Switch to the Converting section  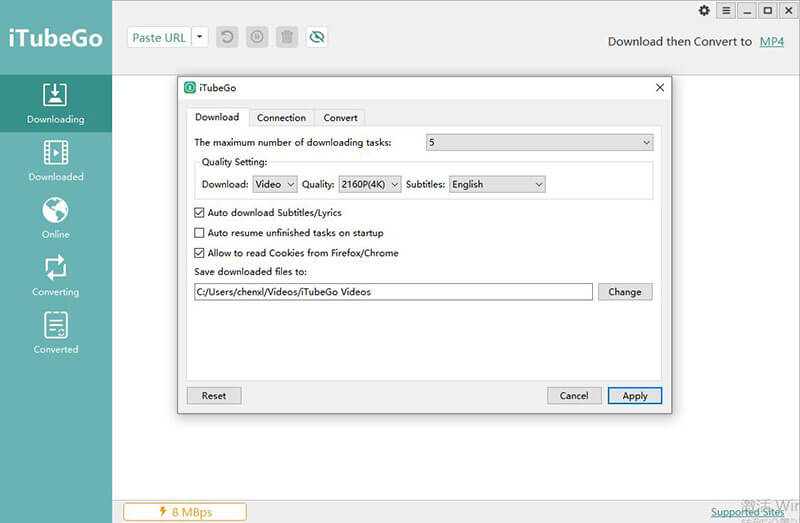pyautogui.click(x=55, y=276)
